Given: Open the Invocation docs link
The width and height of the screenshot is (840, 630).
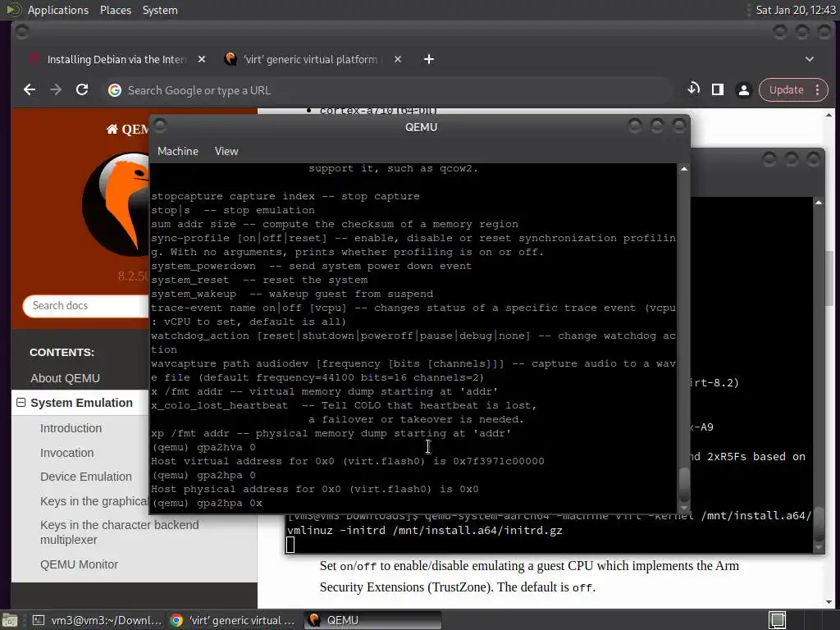Looking at the screenshot, I should [67, 453].
